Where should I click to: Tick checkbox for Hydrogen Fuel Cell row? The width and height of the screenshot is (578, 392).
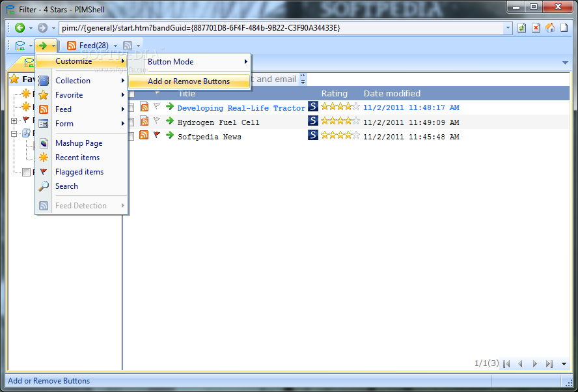point(131,122)
